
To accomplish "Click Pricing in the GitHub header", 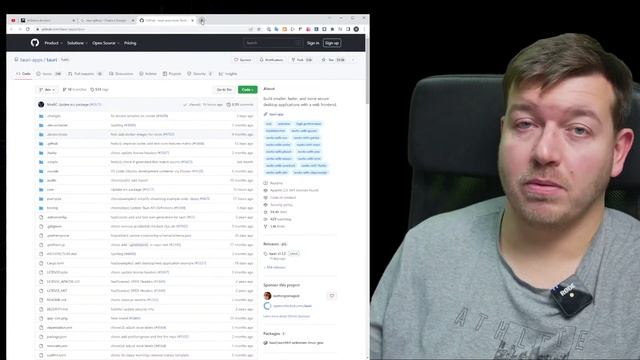I will (x=130, y=43).
